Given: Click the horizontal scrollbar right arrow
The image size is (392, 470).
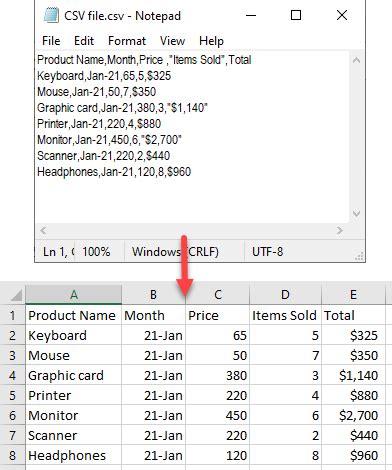Looking at the screenshot, I should click(339, 230).
